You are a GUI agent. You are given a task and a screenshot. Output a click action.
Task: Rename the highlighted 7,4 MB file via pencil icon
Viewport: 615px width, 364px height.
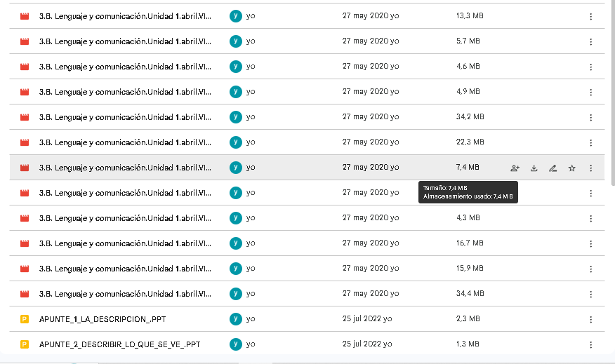click(553, 168)
